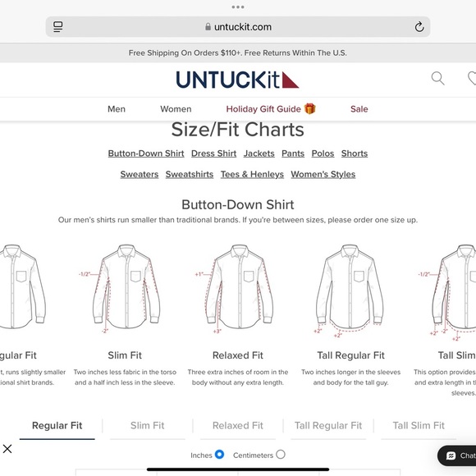This screenshot has width=476, height=476.
Task: Jump to Jackets chart link
Action: point(259,153)
